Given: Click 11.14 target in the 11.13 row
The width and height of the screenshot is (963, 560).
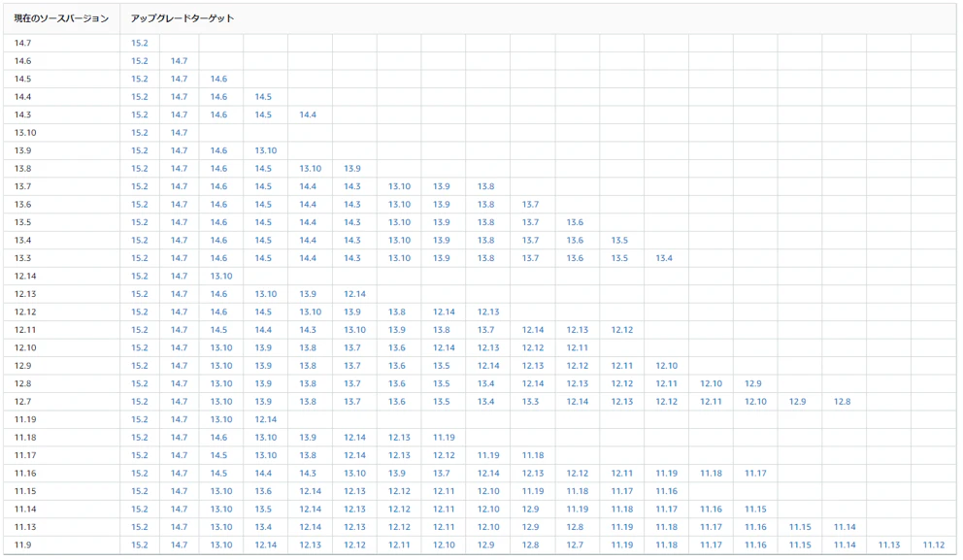Looking at the screenshot, I should (x=845, y=527).
